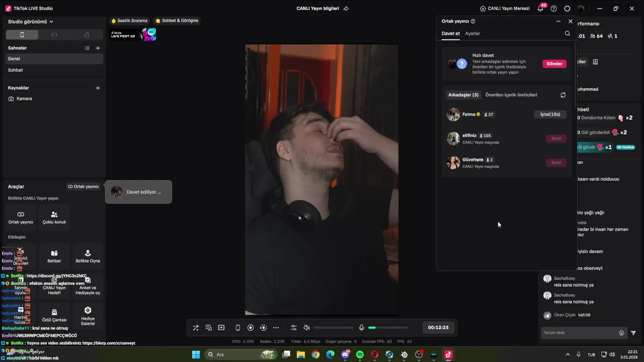The width and height of the screenshot is (644, 362).
Task: Click the add screen overlay icon
Action: (221, 328)
